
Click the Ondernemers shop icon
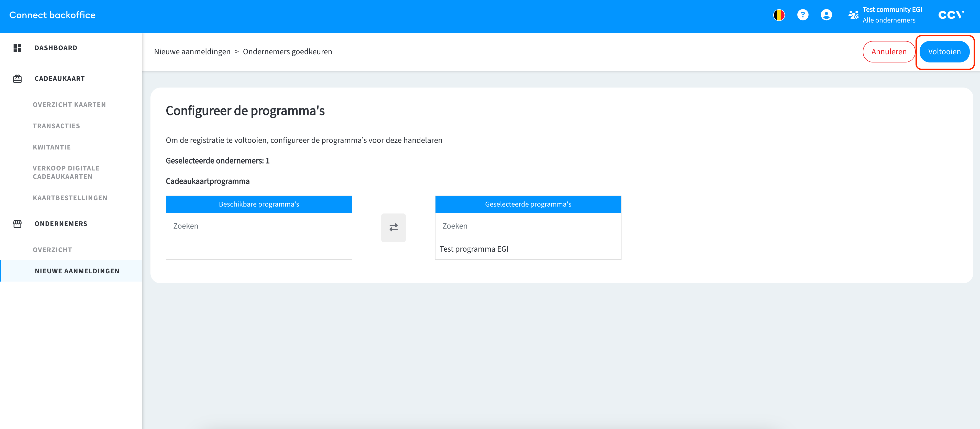(x=17, y=224)
